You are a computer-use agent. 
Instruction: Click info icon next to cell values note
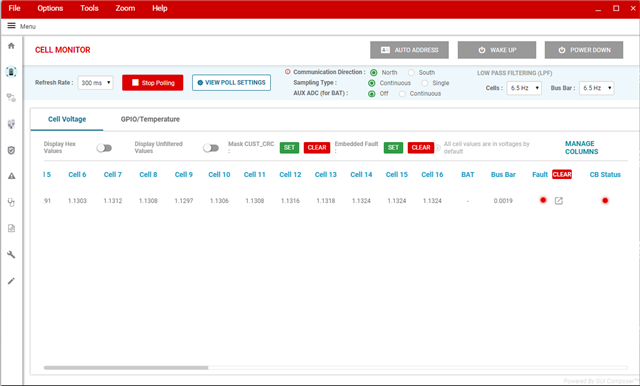point(438,148)
